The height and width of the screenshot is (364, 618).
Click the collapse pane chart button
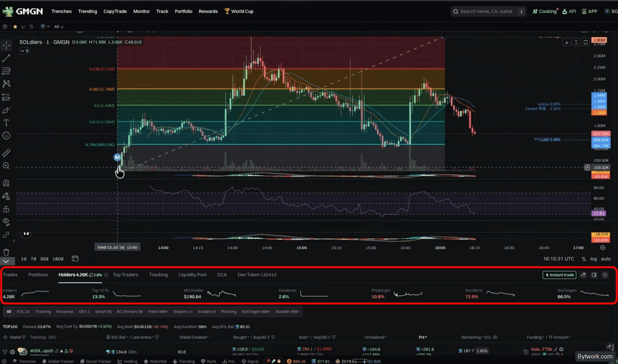(576, 42)
